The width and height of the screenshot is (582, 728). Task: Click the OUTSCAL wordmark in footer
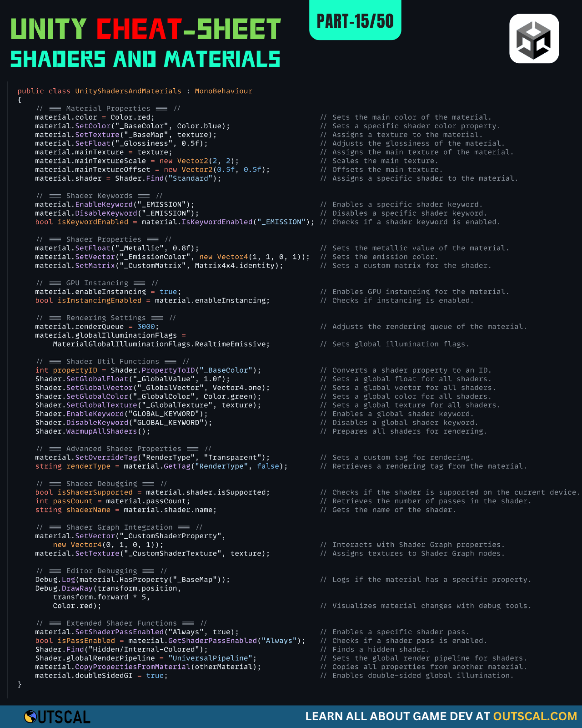point(64,718)
